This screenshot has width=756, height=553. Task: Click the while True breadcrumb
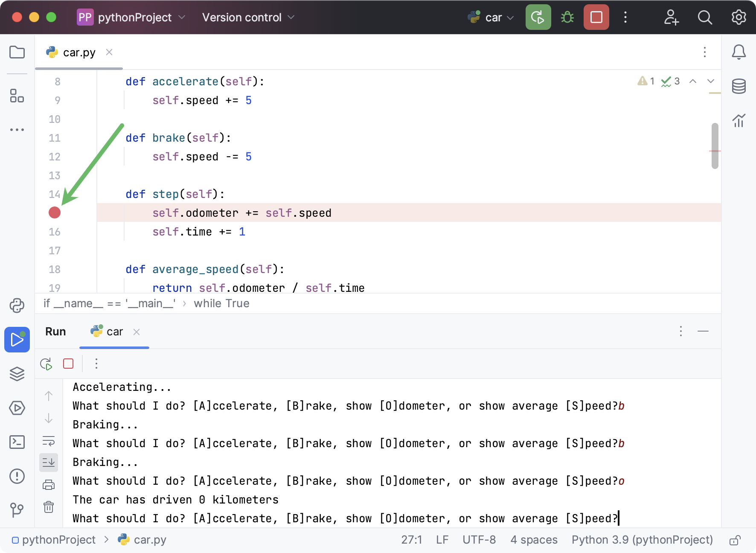click(221, 303)
